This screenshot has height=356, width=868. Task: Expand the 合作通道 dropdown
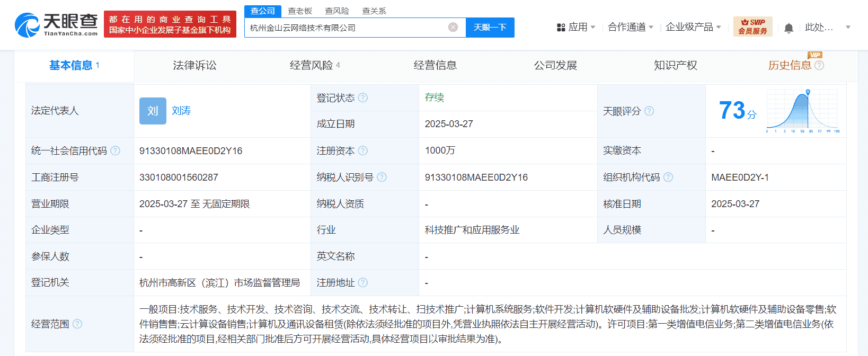(630, 27)
